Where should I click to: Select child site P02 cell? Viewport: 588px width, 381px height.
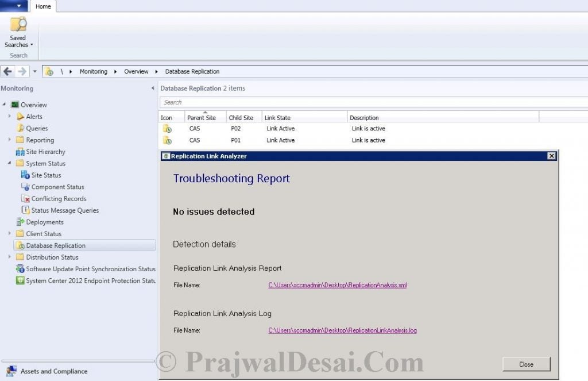click(236, 128)
